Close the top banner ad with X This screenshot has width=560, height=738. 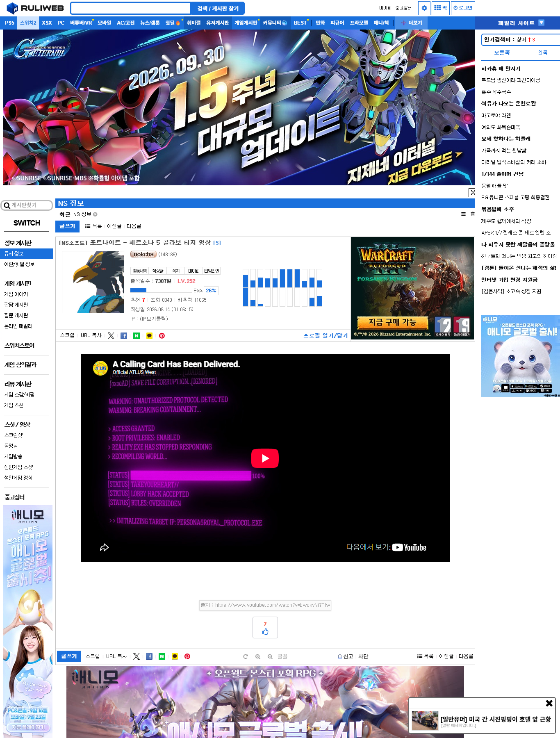472,192
